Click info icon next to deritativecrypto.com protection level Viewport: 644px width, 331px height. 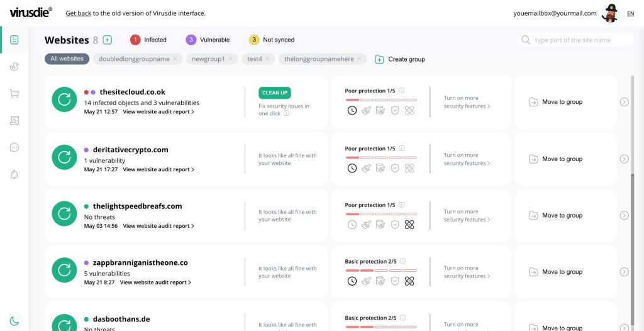coord(402,149)
